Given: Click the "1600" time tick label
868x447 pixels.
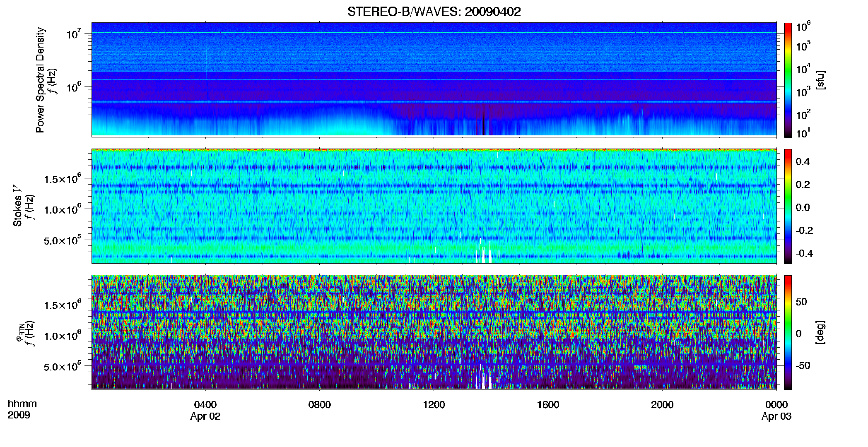Looking at the screenshot, I should 548,405.
